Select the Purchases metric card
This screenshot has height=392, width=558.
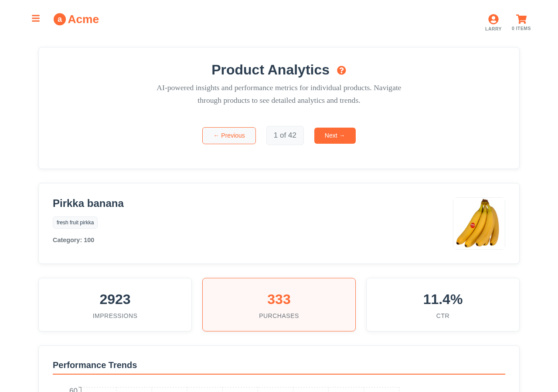279,304
